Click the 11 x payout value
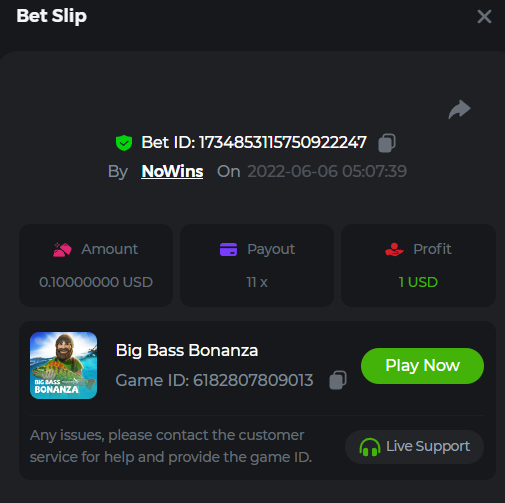The image size is (505, 503). coord(257,282)
